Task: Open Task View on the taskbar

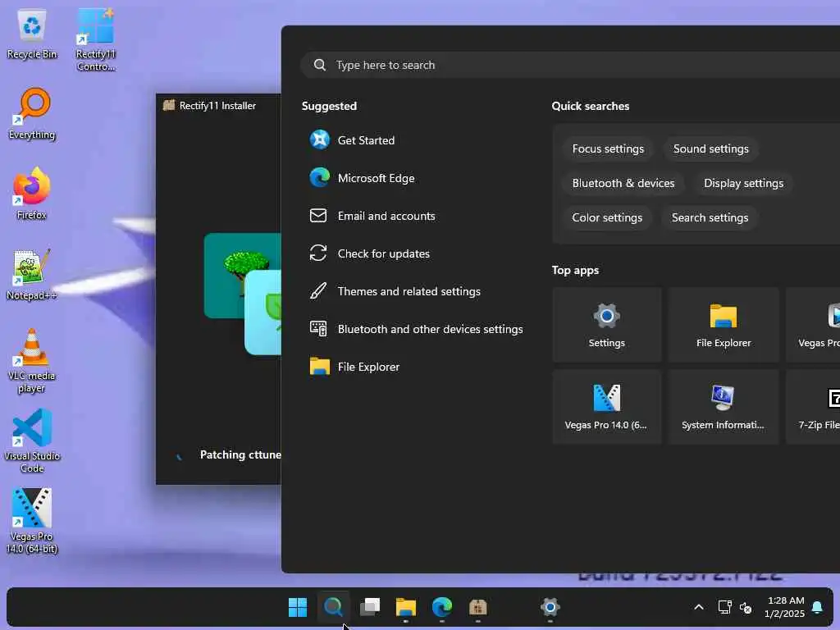Action: coord(370,607)
